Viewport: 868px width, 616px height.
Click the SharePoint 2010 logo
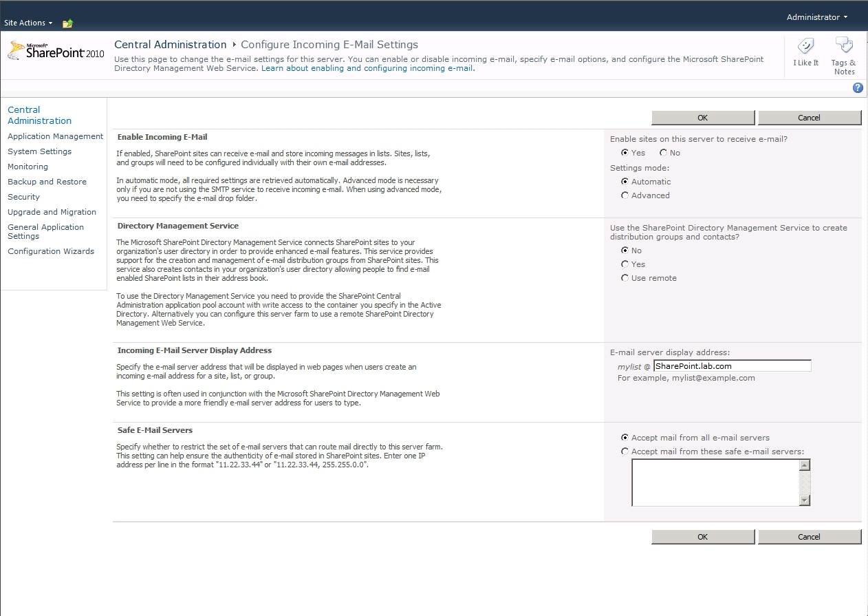[x=56, y=52]
